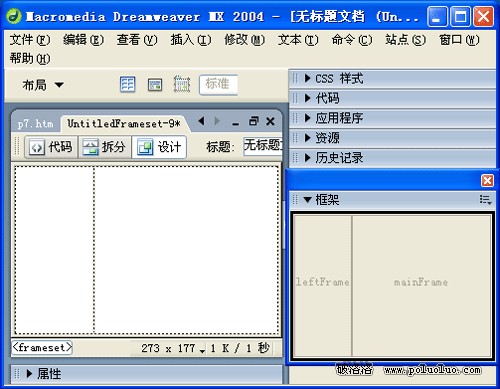This screenshot has width=500, height=389.
Task: Click the Draw Layout Table icon
Action: pyautogui.click(x=182, y=84)
